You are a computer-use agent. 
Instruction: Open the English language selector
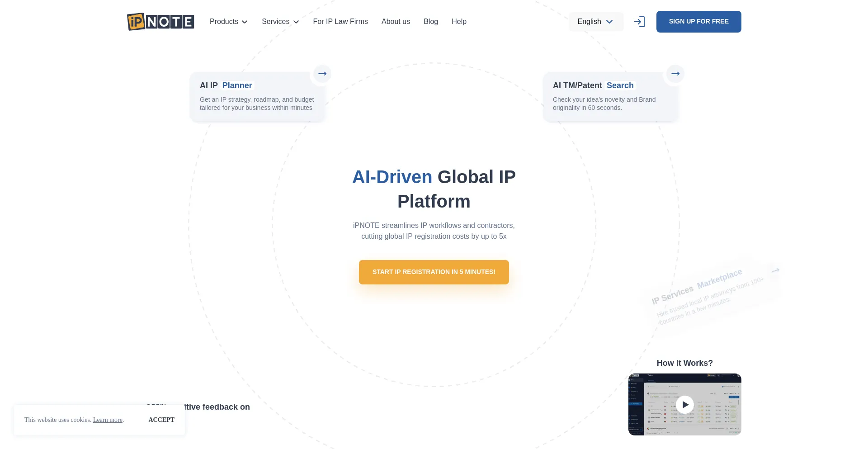click(x=595, y=22)
